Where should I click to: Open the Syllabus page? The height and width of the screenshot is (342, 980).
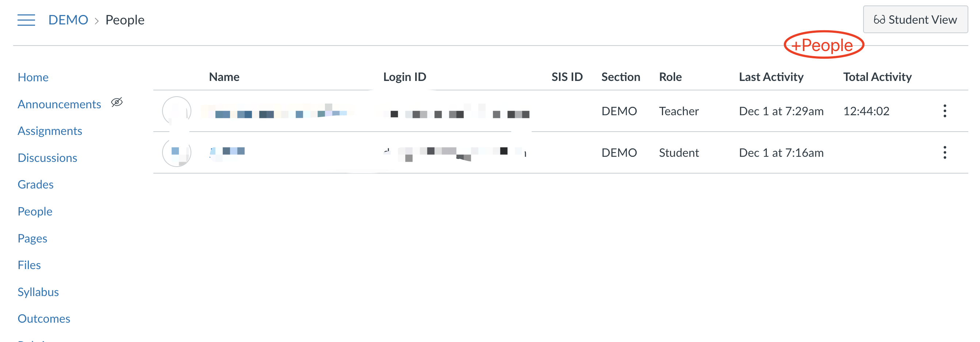pyautogui.click(x=38, y=292)
